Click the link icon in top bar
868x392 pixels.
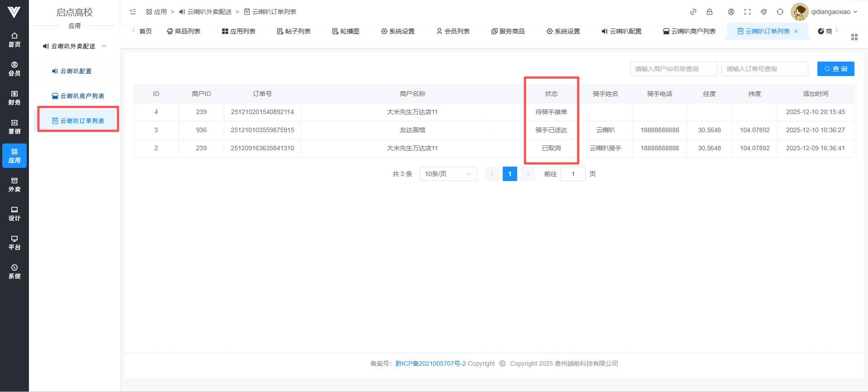(x=693, y=12)
